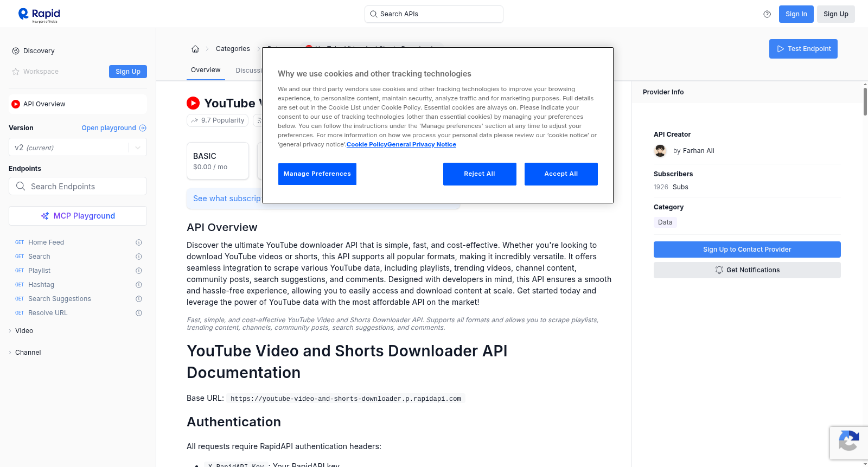Click sidebar Sign Up button

coord(128,72)
